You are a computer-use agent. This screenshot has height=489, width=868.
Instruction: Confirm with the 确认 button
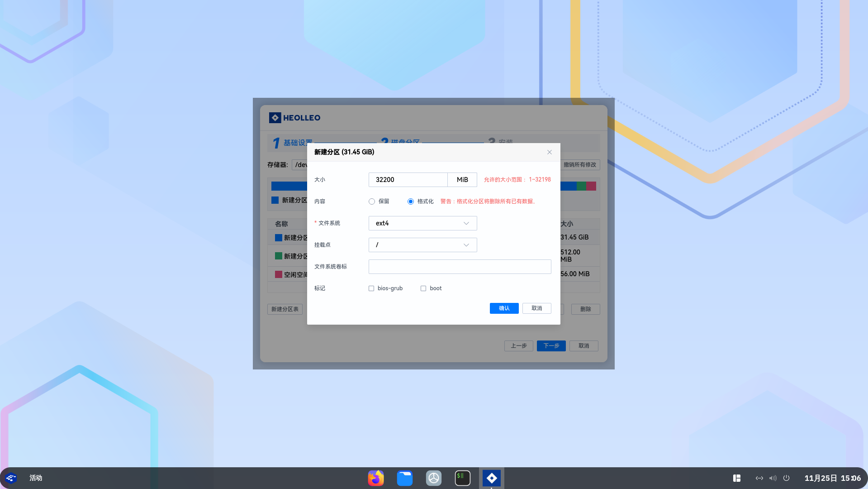pos(504,308)
